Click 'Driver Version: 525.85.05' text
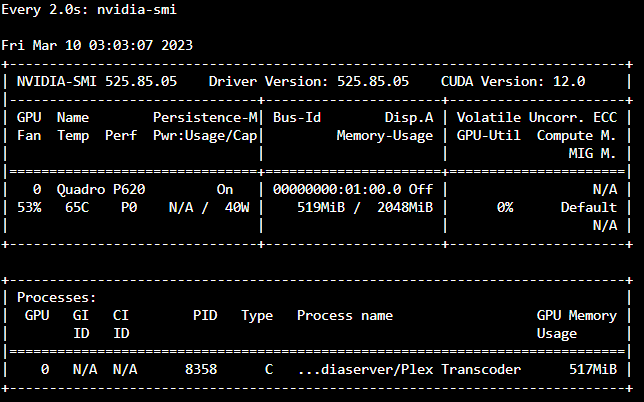Viewport: 644px width, 402px height. (309, 81)
